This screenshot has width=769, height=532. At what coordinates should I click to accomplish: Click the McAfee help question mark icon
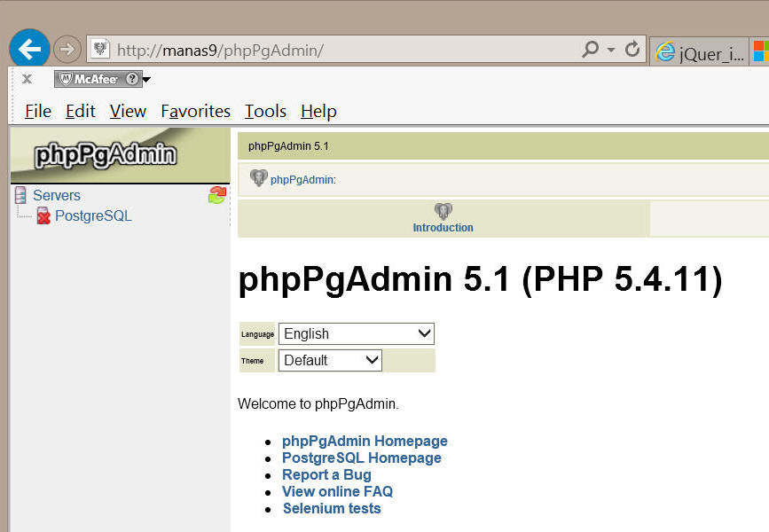click(131, 78)
